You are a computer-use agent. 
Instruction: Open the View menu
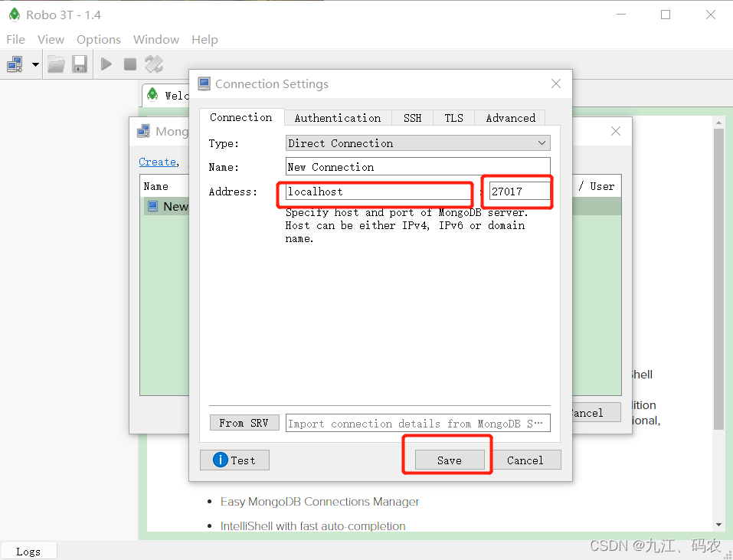(x=51, y=40)
